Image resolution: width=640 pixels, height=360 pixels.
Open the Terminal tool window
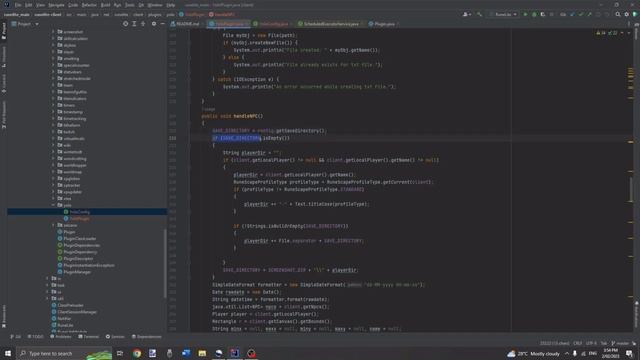pos(89,337)
